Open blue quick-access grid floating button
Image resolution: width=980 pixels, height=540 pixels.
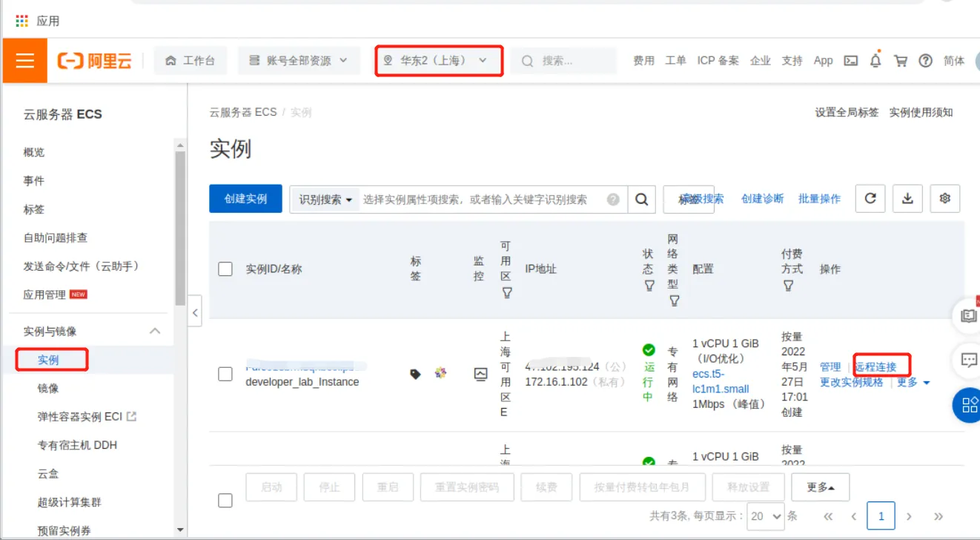968,405
